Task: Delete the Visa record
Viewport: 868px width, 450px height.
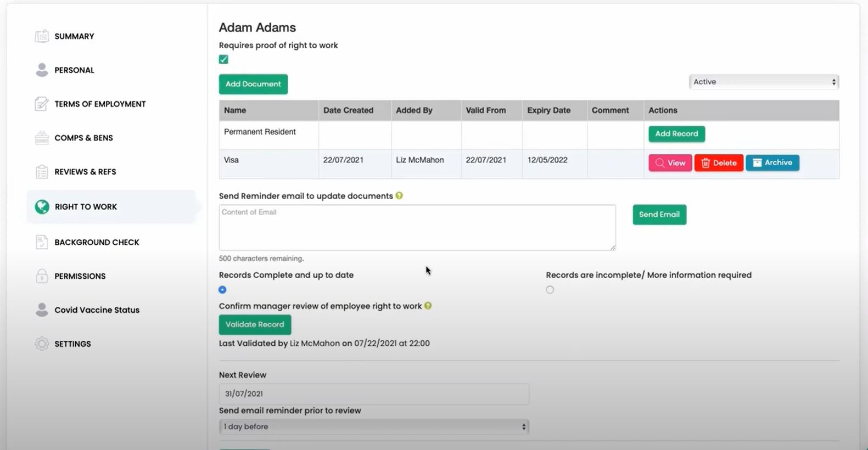Action: click(719, 163)
